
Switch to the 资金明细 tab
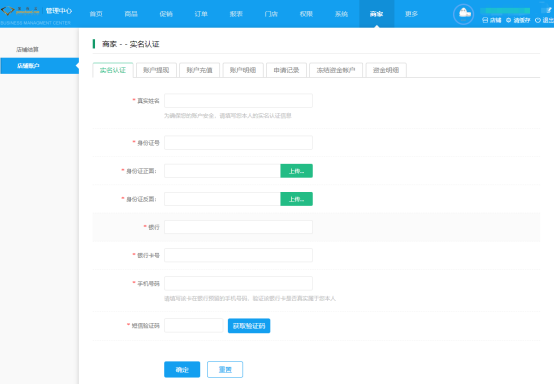[386, 70]
